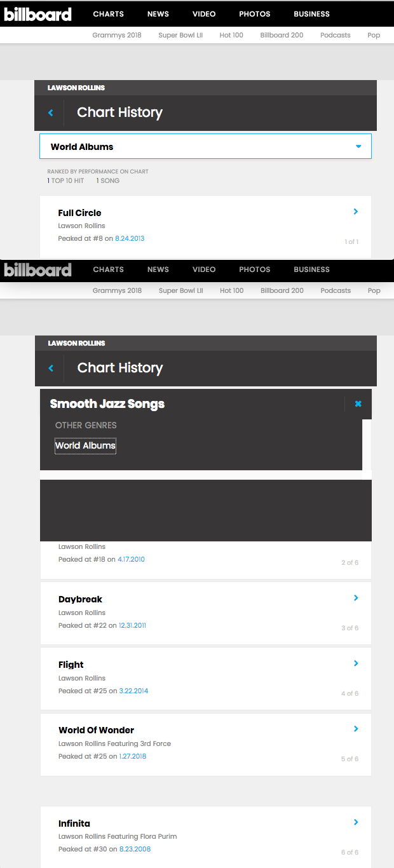Open Full Circle entry chevron arrow

click(x=356, y=212)
